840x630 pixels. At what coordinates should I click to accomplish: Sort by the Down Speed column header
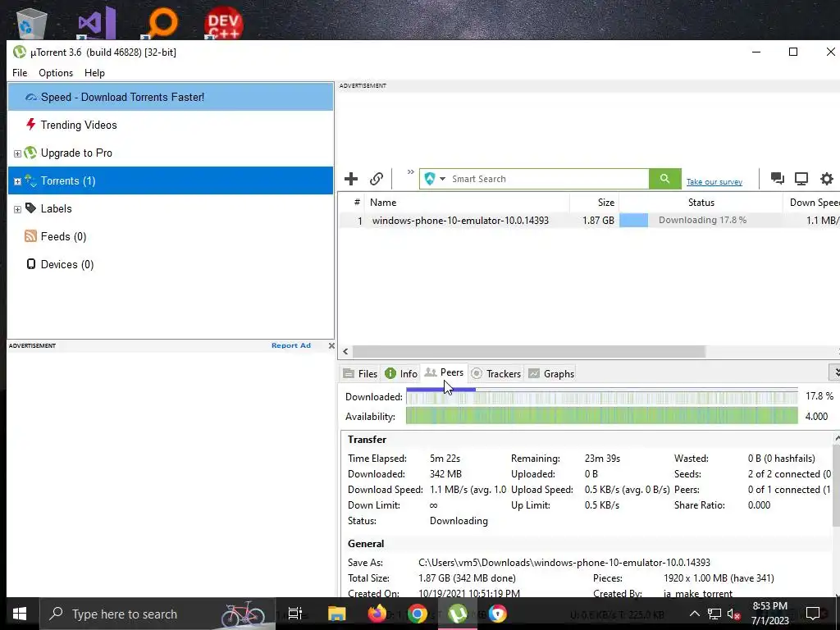click(811, 203)
